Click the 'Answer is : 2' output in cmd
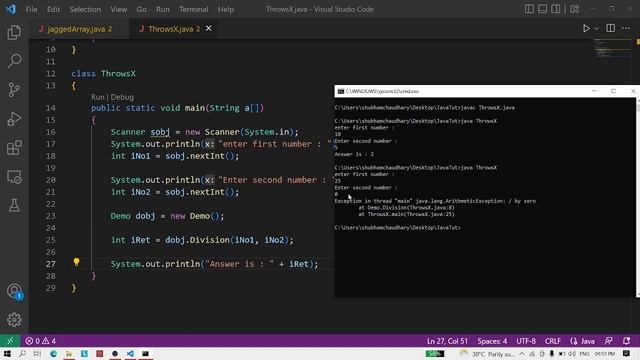The height and width of the screenshot is (360, 640). [354, 154]
